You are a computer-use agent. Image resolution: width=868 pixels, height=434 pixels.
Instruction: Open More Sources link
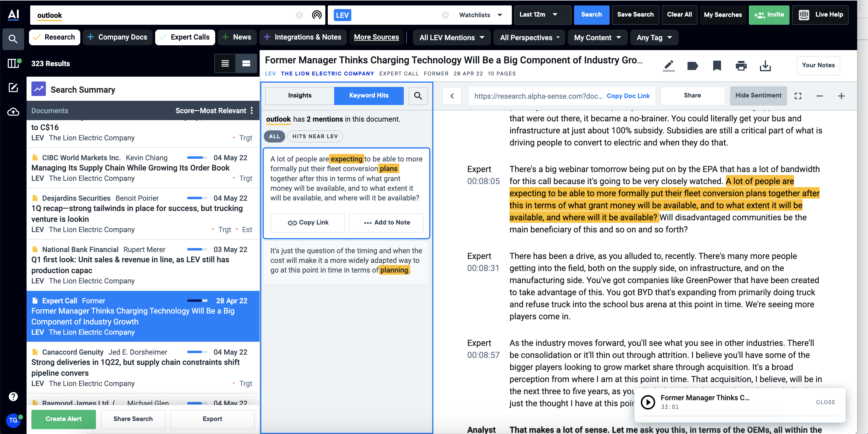point(376,37)
